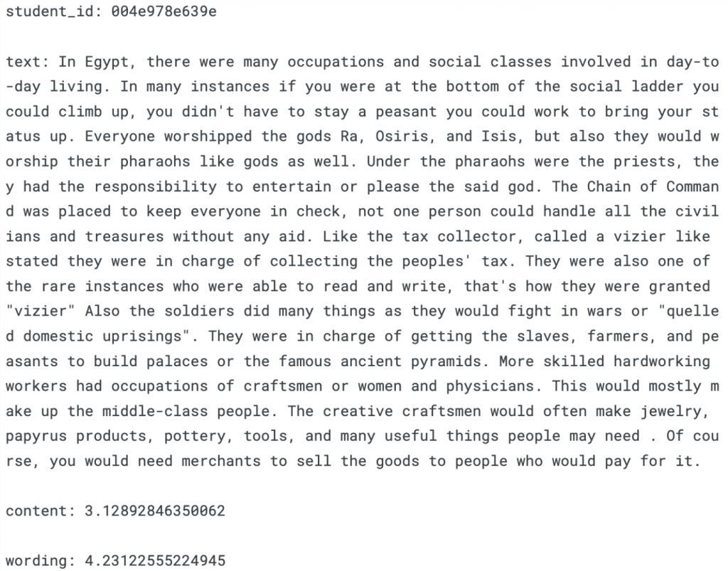The width and height of the screenshot is (728, 571).
Task: Select the student ID value 004e978e639e
Action: click(164, 11)
